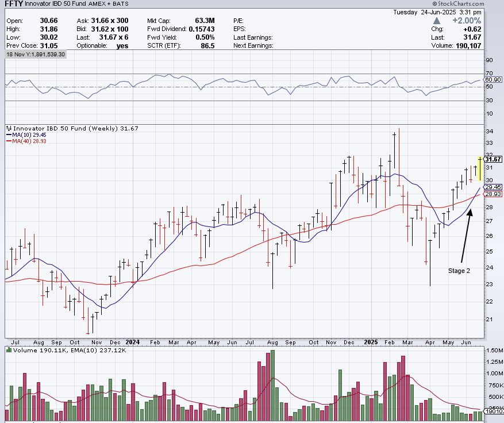Click the +2.00% percent change

[467, 21]
